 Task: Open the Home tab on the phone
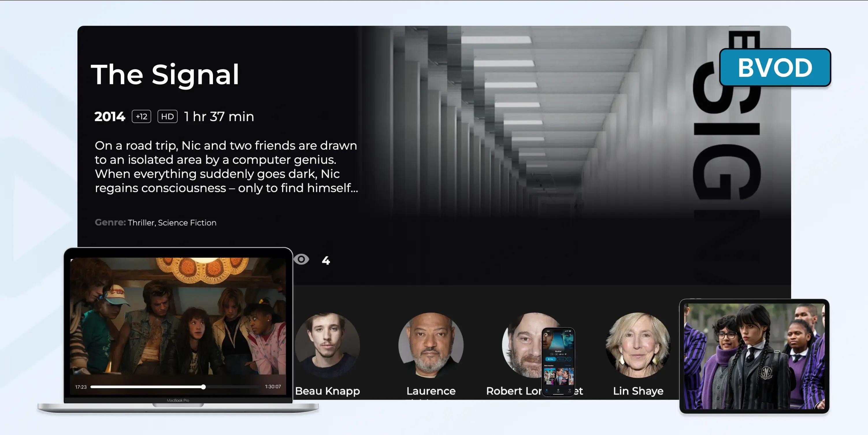[546, 391]
